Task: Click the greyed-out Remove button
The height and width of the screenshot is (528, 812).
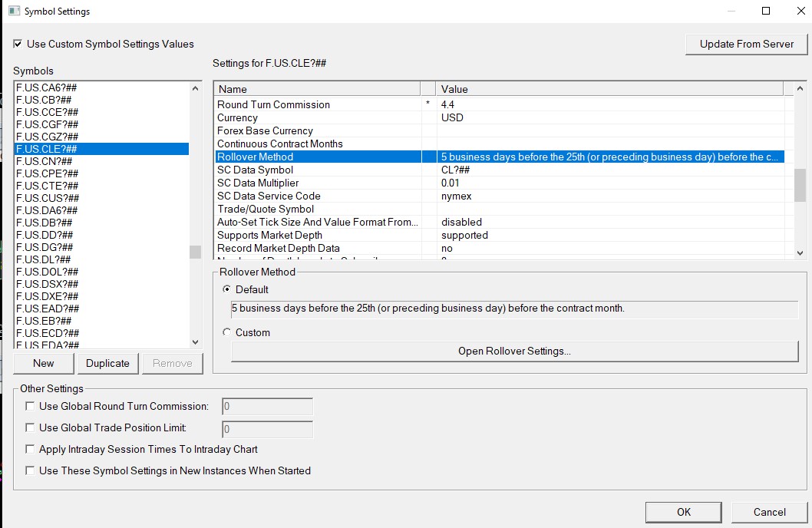Action: pyautogui.click(x=173, y=364)
